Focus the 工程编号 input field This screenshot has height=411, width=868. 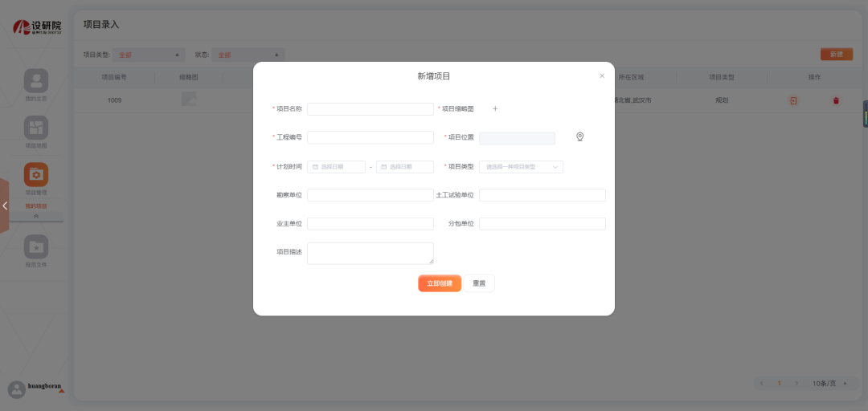[x=371, y=137]
